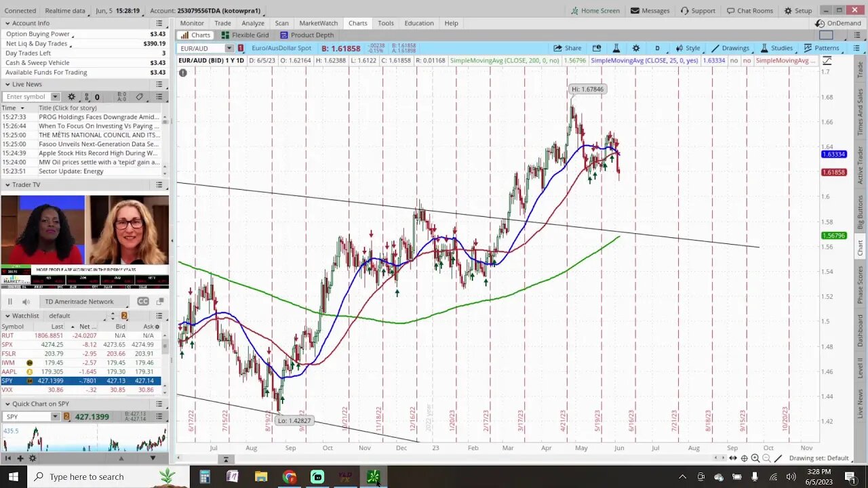The width and height of the screenshot is (868, 488).
Task: Open the chart grid layout selector
Action: click(x=826, y=35)
